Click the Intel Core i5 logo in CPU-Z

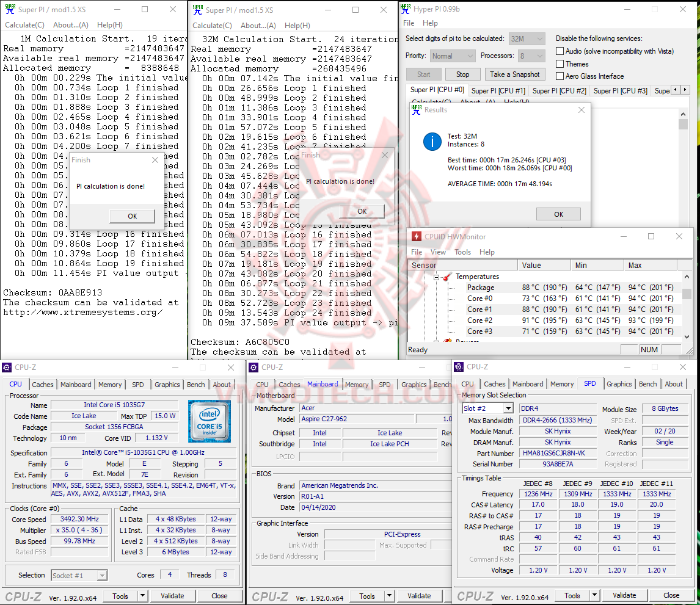210,421
